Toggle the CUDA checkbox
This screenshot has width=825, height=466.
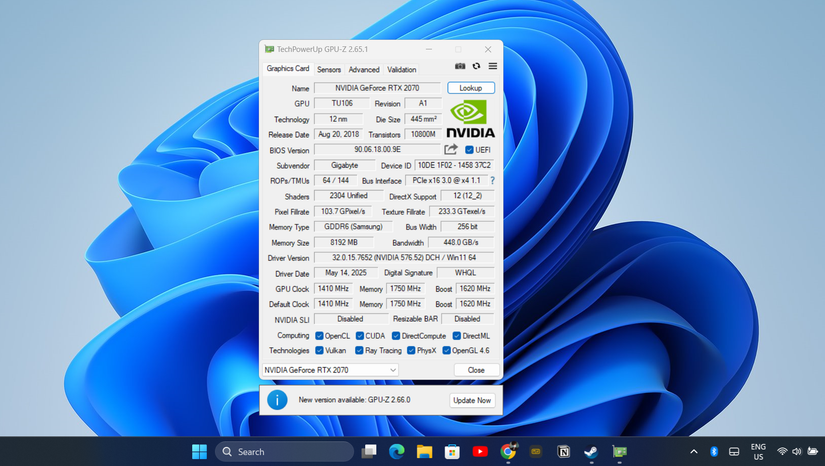[x=359, y=336]
